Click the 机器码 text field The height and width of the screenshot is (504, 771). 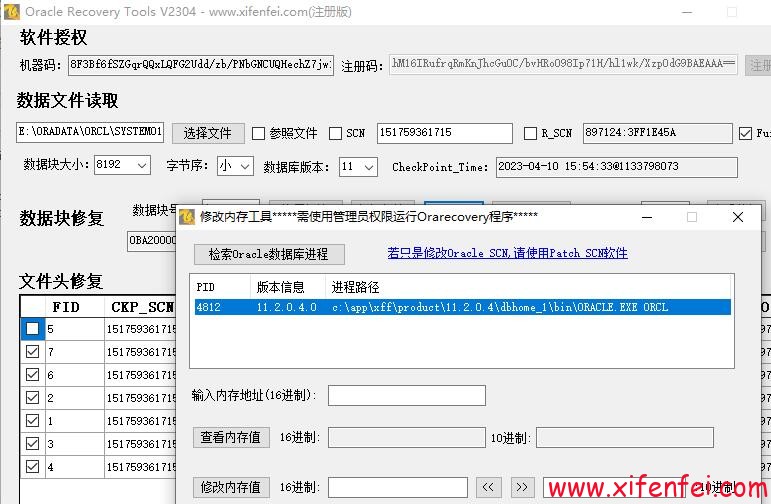pyautogui.click(x=201, y=65)
